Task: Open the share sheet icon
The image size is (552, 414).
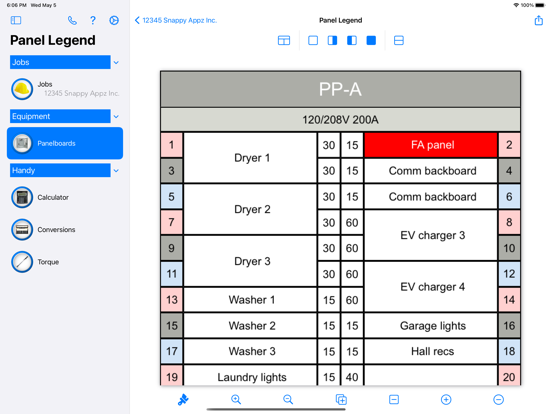Action: (539, 20)
